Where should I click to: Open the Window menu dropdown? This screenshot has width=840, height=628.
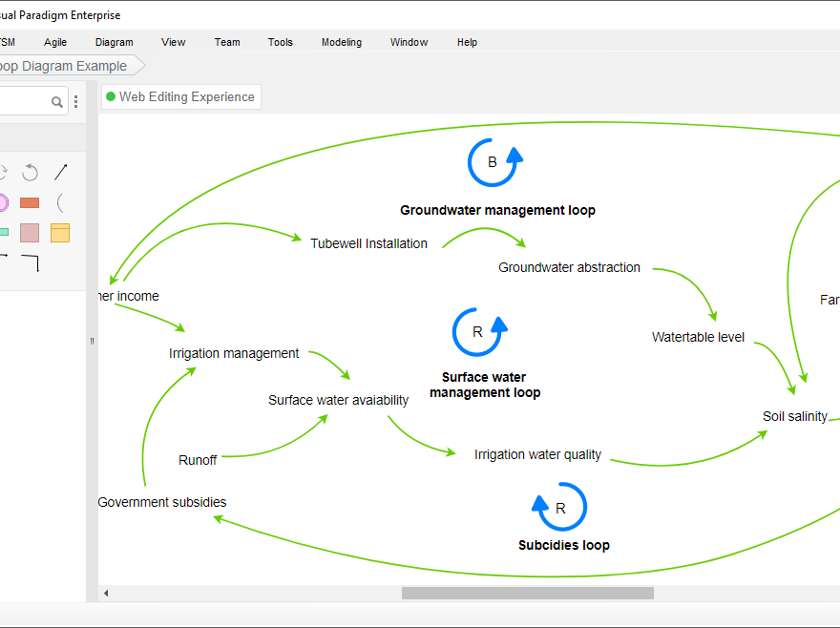409,42
